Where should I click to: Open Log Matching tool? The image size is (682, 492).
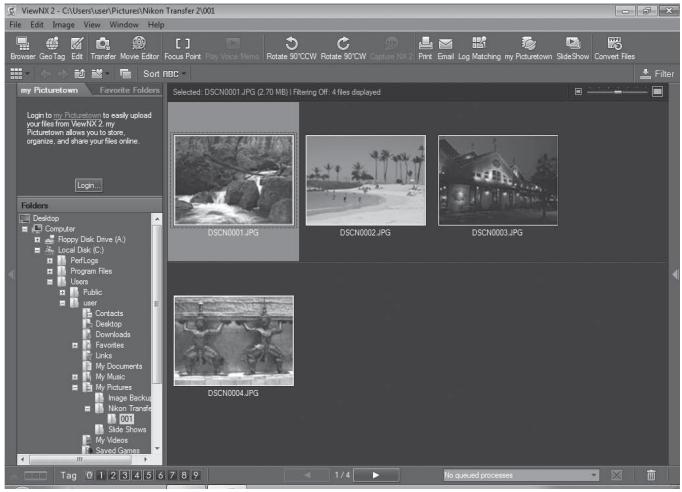point(479,48)
